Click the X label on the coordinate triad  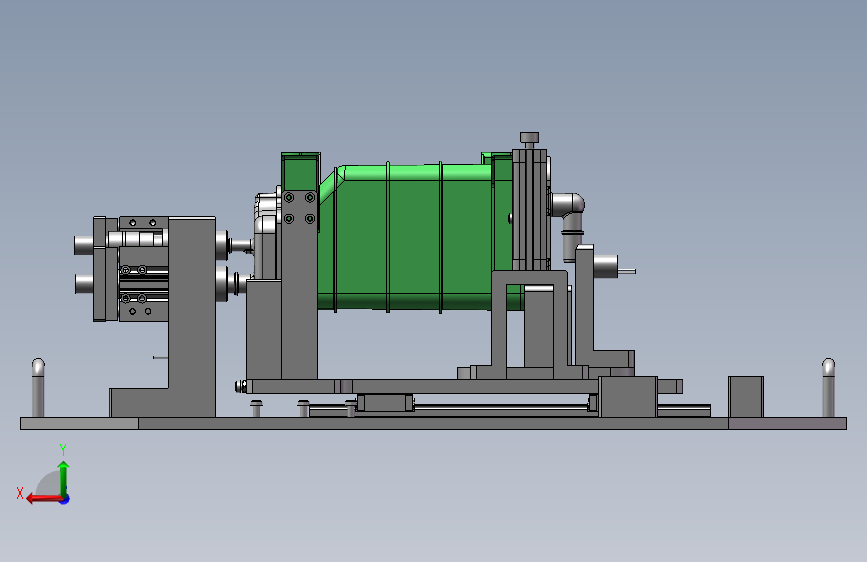pyautogui.click(x=20, y=493)
